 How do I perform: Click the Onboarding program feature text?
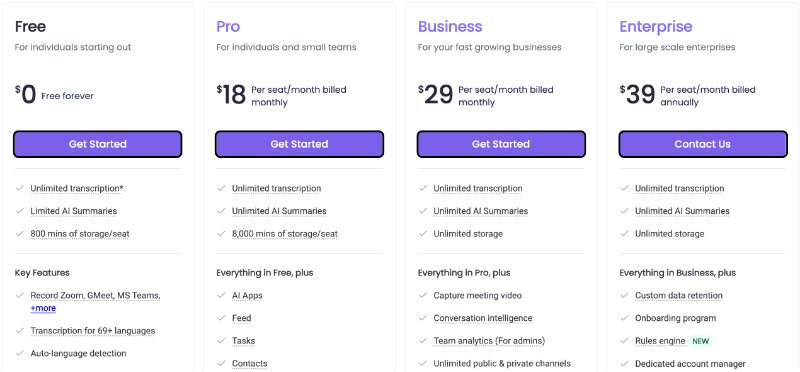pyautogui.click(x=676, y=318)
